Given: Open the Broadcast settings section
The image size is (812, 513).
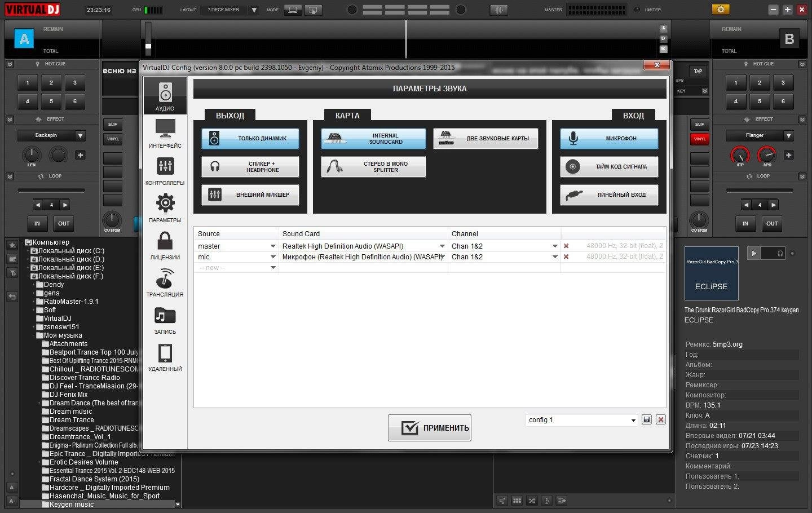Looking at the screenshot, I should click(165, 282).
